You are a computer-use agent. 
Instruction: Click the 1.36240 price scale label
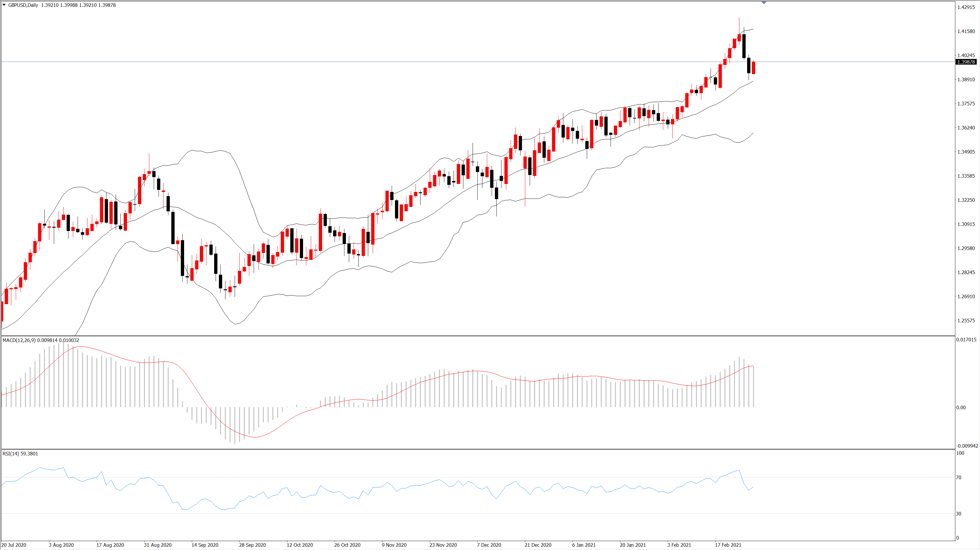coord(966,127)
